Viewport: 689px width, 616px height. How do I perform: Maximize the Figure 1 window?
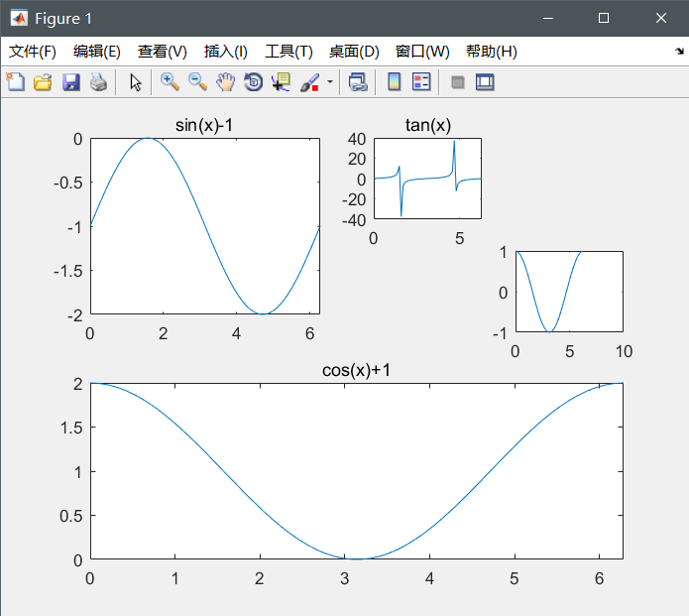click(604, 18)
